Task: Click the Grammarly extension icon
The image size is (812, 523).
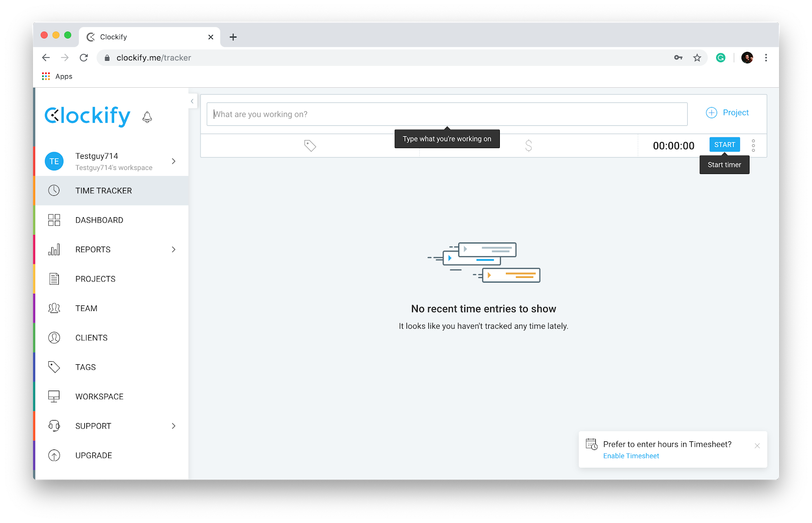Action: tap(721, 58)
